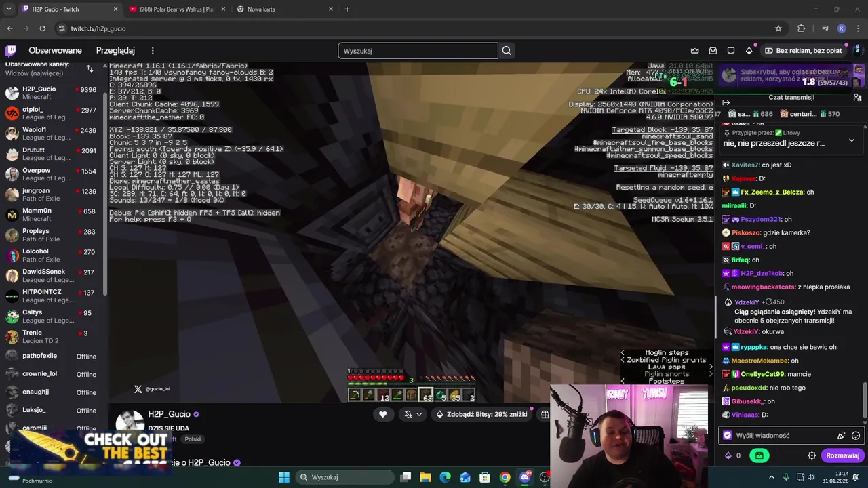The width and height of the screenshot is (868, 488).
Task: Click the Polski language tag
Action: 193,439
